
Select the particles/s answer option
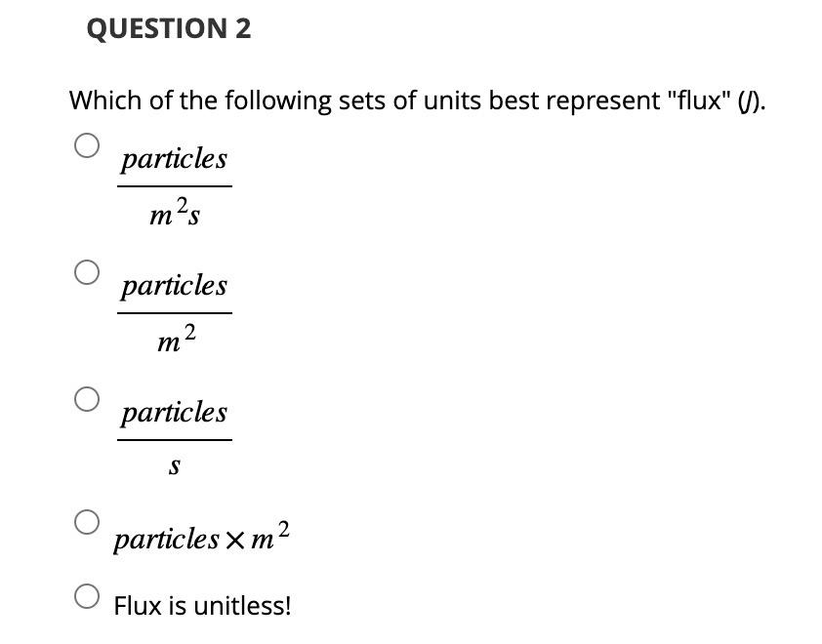[88, 398]
